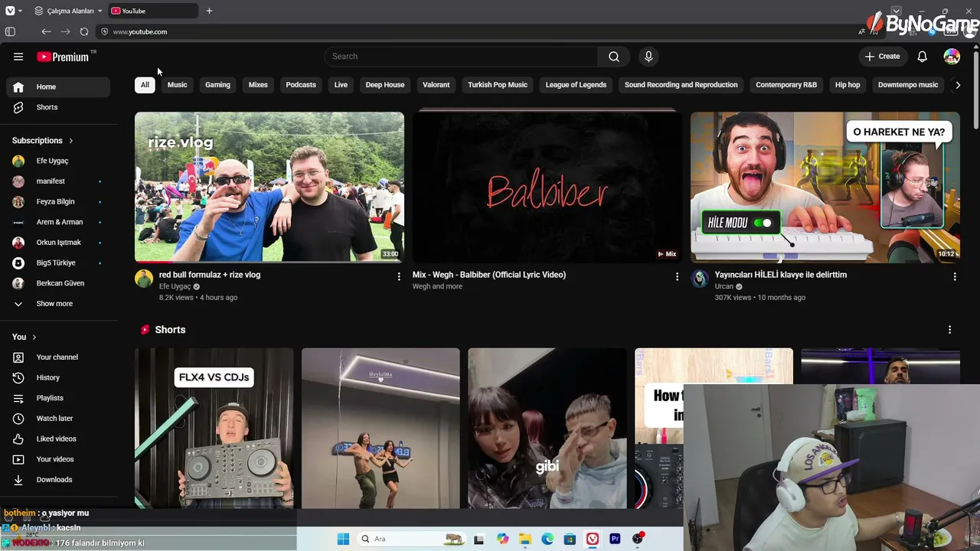Open Efe Uygaç channel avatar under video
Image resolution: width=980 pixels, height=551 pixels.
coord(144,279)
